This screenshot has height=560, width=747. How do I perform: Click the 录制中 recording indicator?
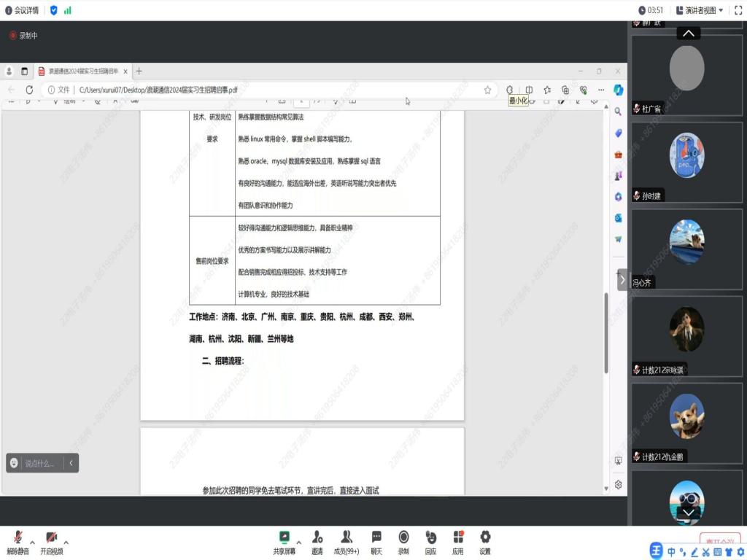[x=23, y=36]
